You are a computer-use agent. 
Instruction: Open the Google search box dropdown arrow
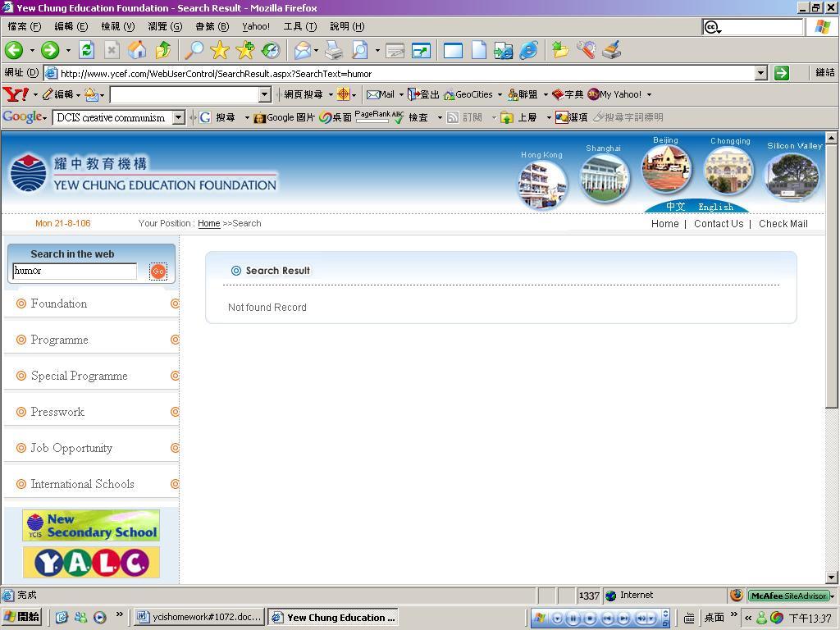(x=179, y=117)
